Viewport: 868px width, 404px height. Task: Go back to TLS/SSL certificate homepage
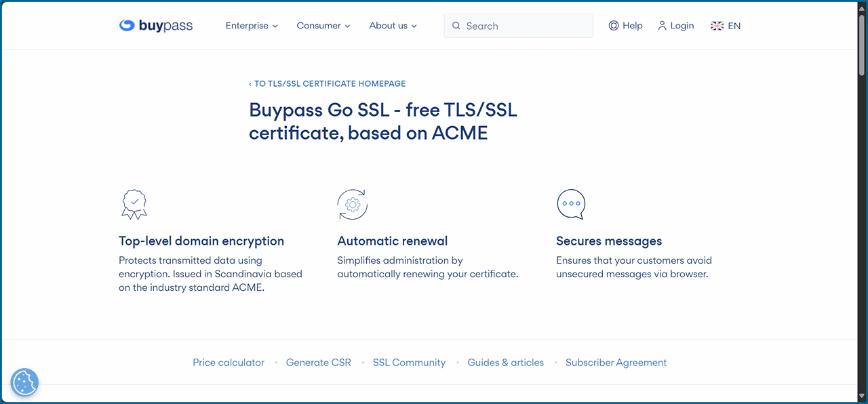tap(328, 84)
